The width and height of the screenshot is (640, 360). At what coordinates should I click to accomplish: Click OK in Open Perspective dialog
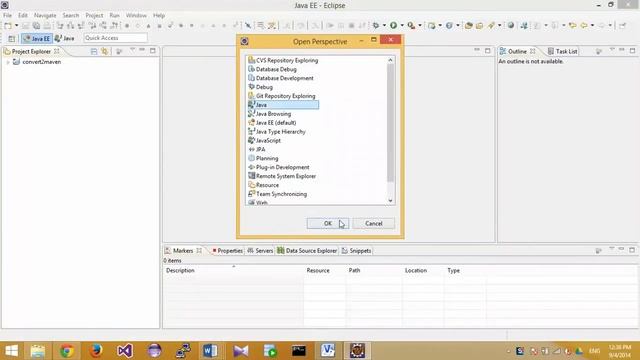pyautogui.click(x=328, y=224)
